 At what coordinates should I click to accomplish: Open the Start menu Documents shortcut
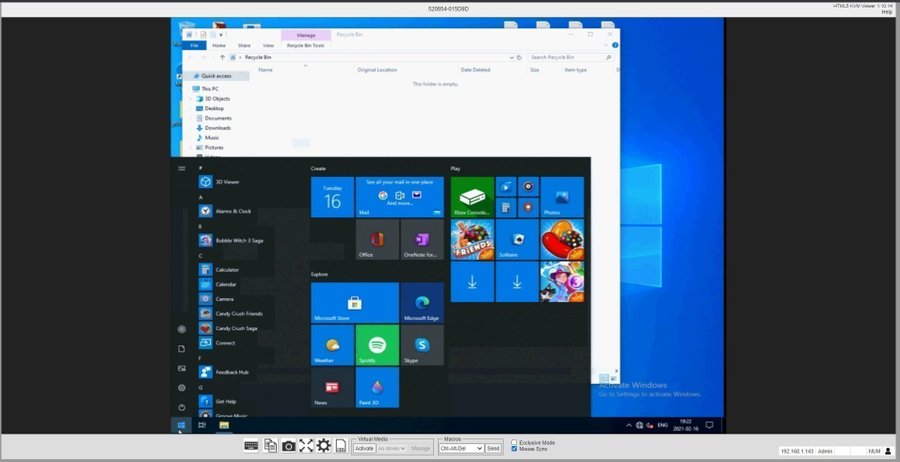(181, 348)
